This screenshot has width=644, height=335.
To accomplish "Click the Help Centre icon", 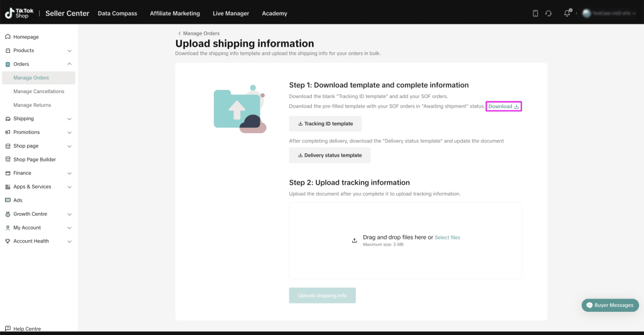I will 8,329.
